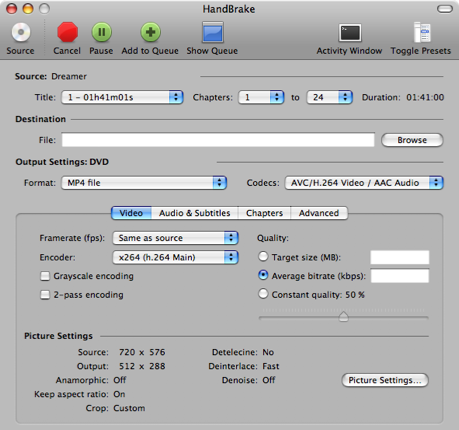Click the red Cancel stop icon

tap(67, 32)
